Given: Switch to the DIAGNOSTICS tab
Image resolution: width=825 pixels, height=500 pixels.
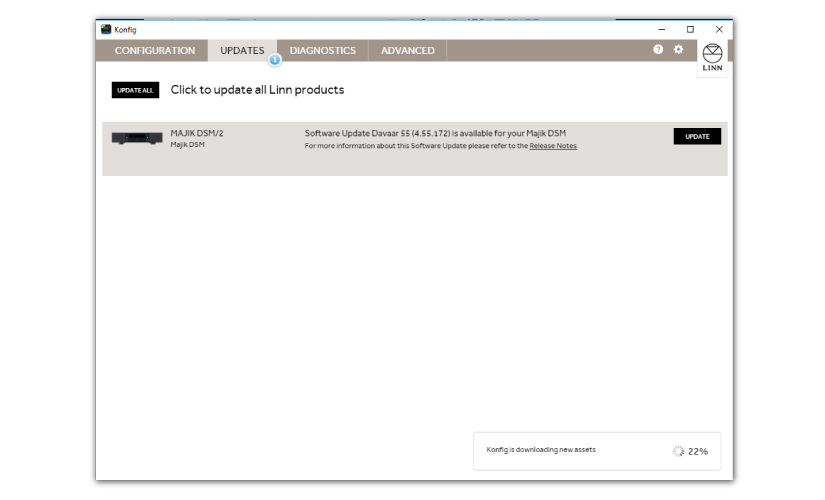Looking at the screenshot, I should tap(323, 51).
